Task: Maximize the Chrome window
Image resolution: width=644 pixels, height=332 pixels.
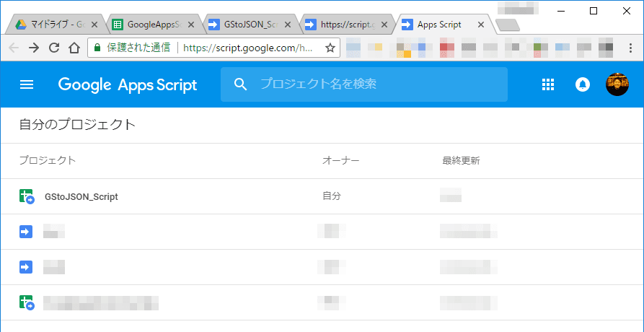Action: tap(594, 11)
